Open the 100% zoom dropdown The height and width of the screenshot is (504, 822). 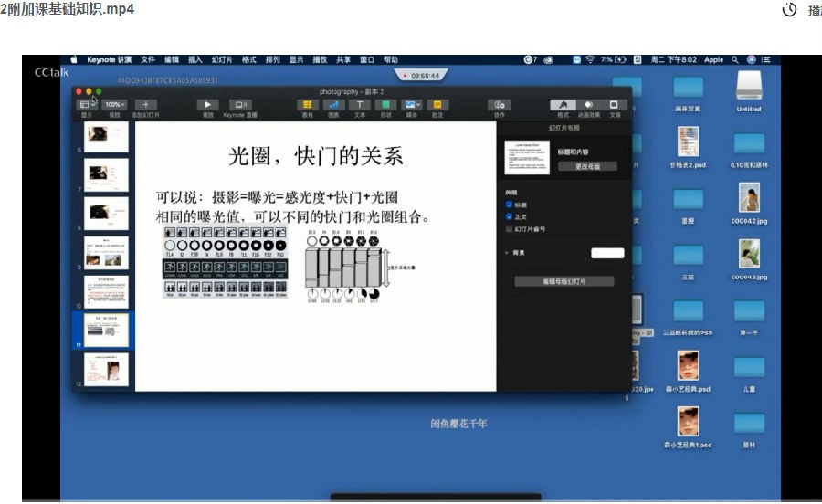(x=115, y=105)
